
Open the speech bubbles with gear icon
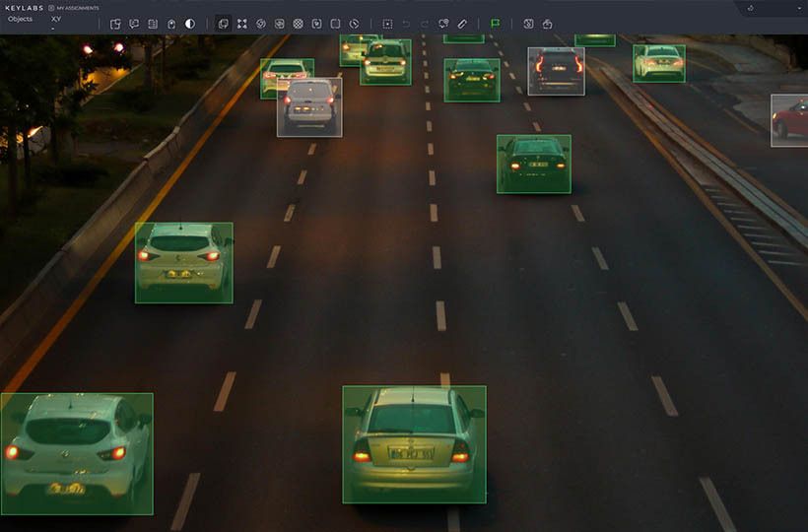[x=443, y=24]
